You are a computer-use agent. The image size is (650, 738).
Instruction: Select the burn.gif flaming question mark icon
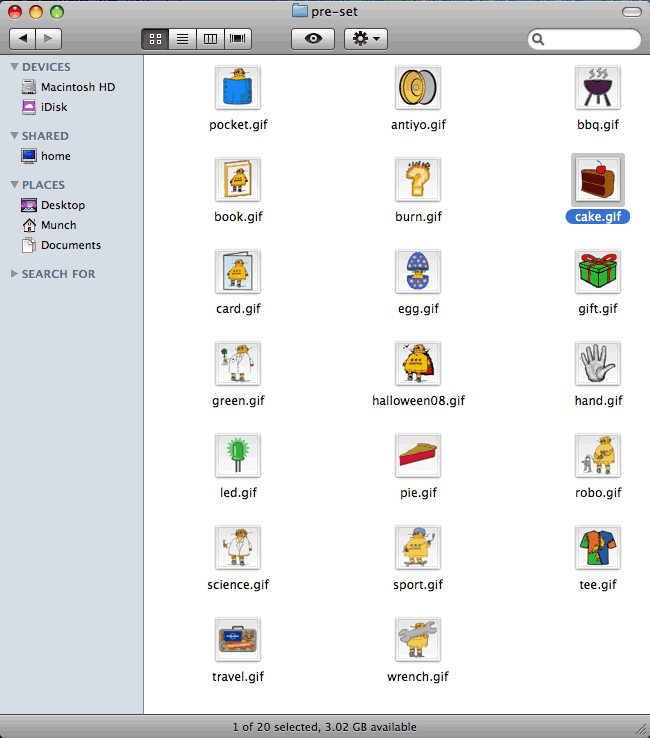tap(418, 179)
